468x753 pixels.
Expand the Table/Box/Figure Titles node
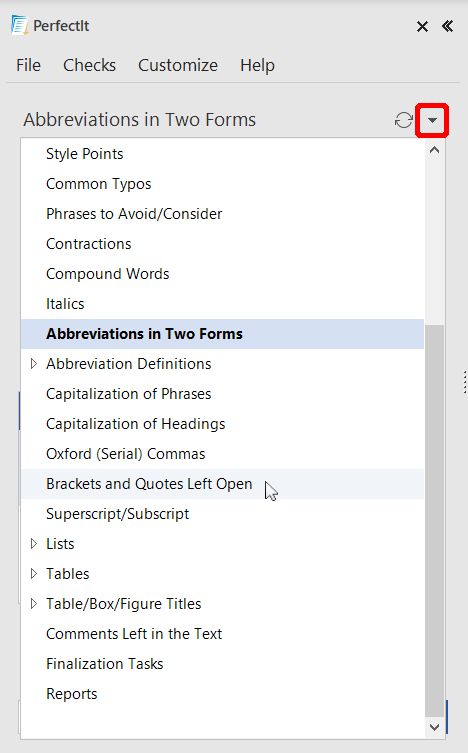click(x=34, y=604)
